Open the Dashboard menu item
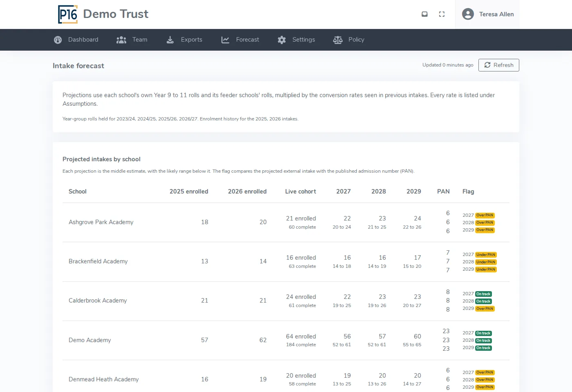This screenshot has height=392, width=572. 76,40
